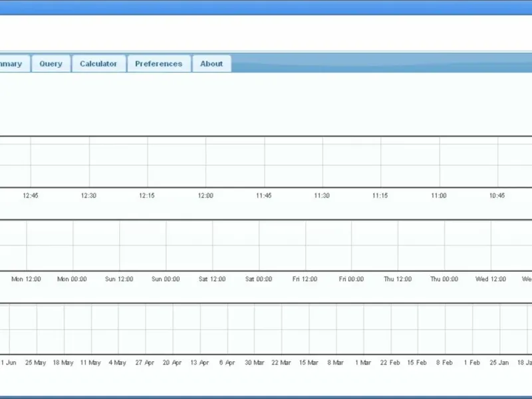Click the 8 Mar date label
This screenshot has height=399, width=532.
pos(336,362)
